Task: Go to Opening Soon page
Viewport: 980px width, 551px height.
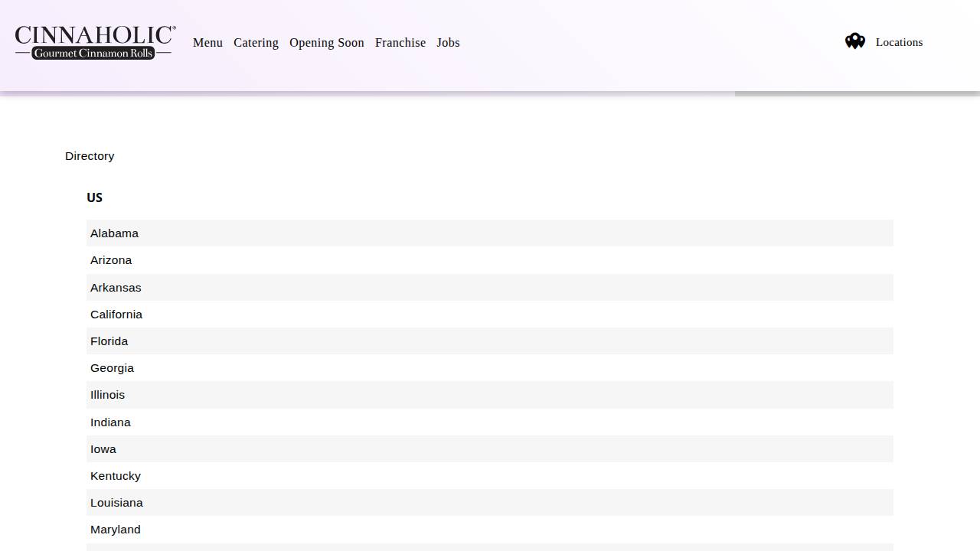Action: [326, 43]
